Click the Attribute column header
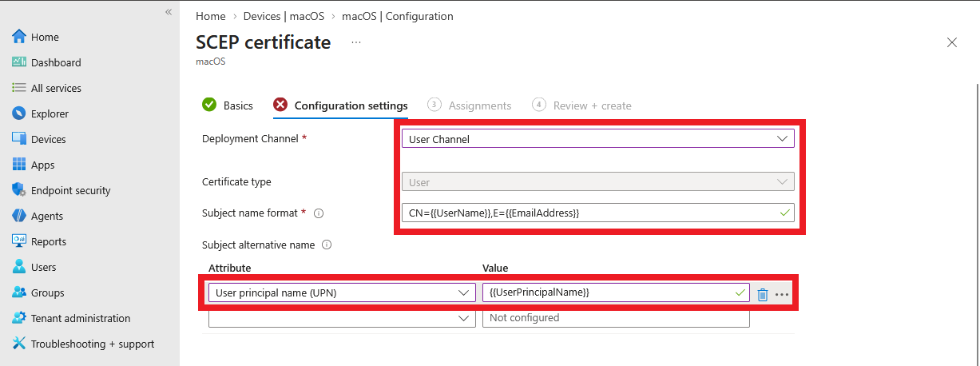 230,268
